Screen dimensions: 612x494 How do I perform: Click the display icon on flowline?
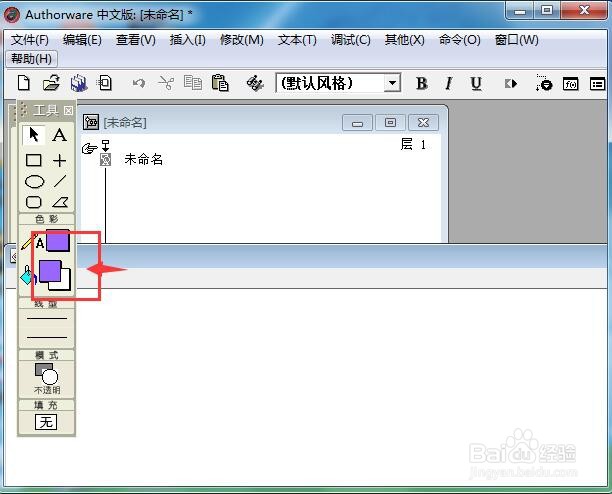[105, 159]
